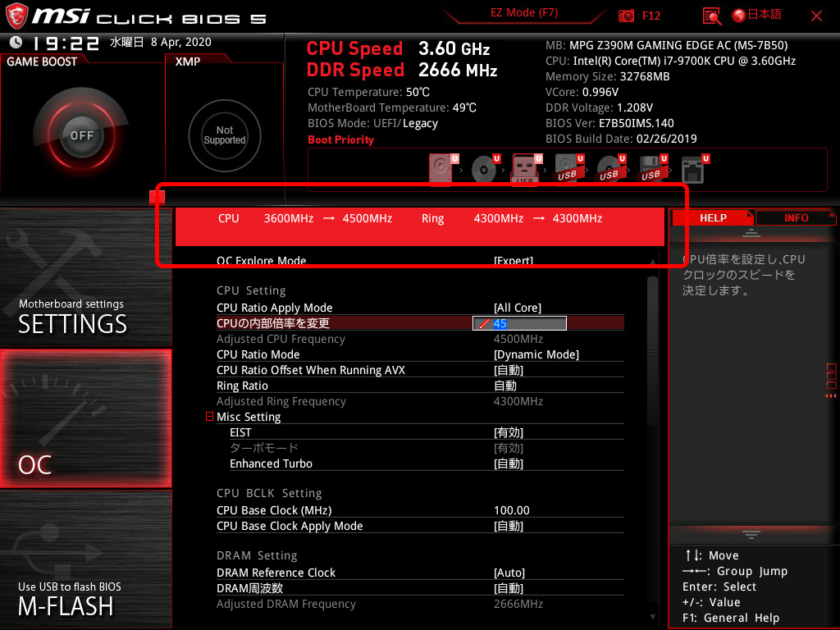Click the 19:22 clock time display
The image size is (840, 630).
[x=66, y=43]
